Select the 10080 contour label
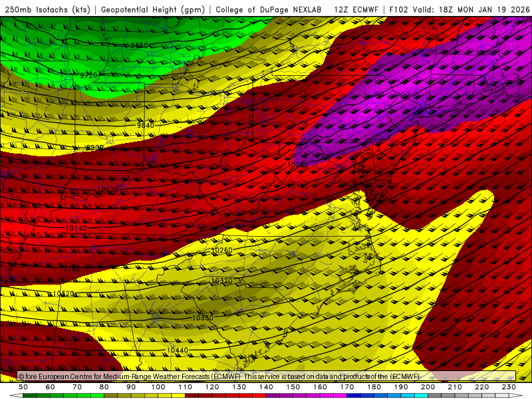This screenshot has height=399, width=532. (x=297, y=164)
